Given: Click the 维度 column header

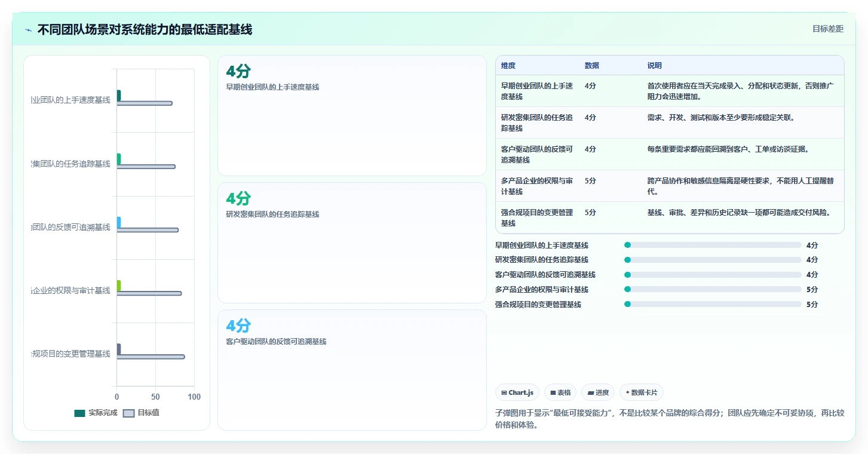Looking at the screenshot, I should point(508,66).
